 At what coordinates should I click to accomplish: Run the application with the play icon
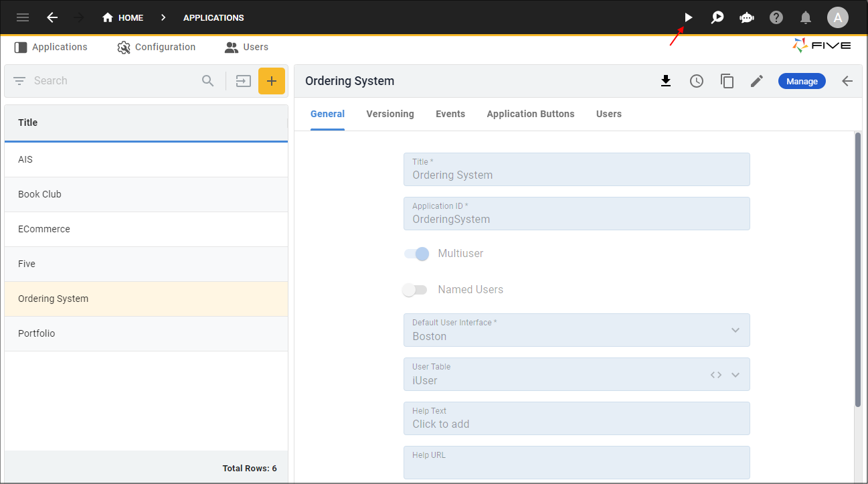[688, 17]
